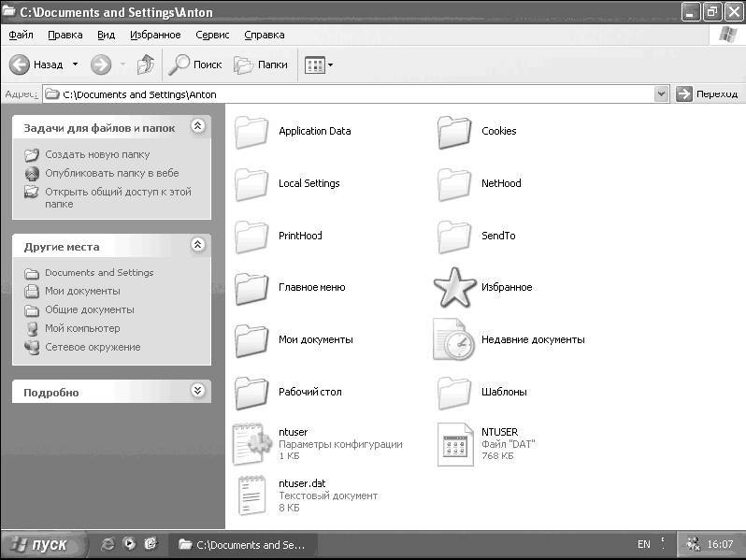Viewport: 746px width, 560px height.
Task: Launch Windows Media Player from Quick Launch
Action: pyautogui.click(x=129, y=544)
